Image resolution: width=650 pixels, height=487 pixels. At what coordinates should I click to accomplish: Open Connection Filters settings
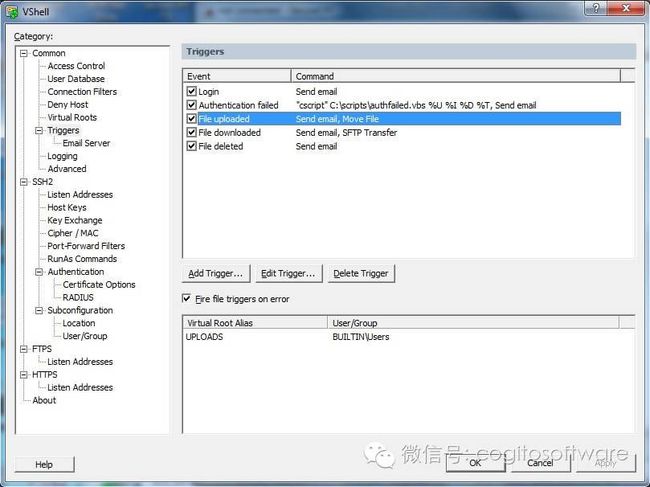(x=82, y=92)
